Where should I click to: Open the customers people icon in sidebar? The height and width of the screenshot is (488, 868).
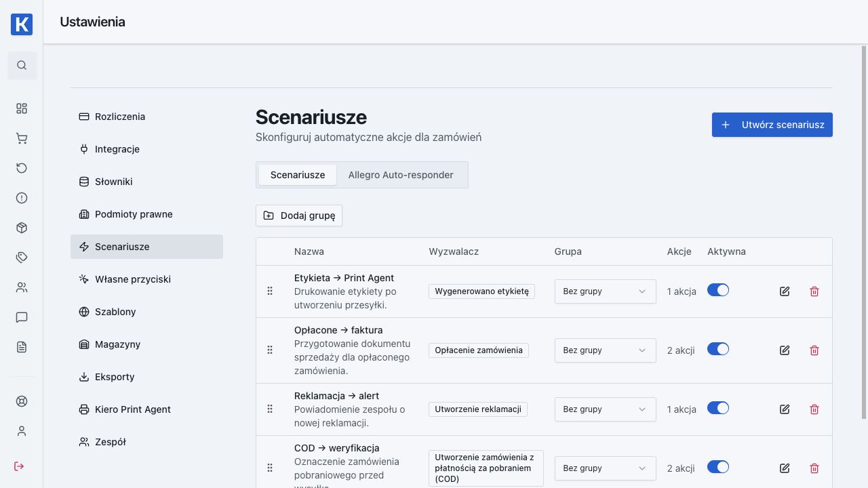(22, 287)
